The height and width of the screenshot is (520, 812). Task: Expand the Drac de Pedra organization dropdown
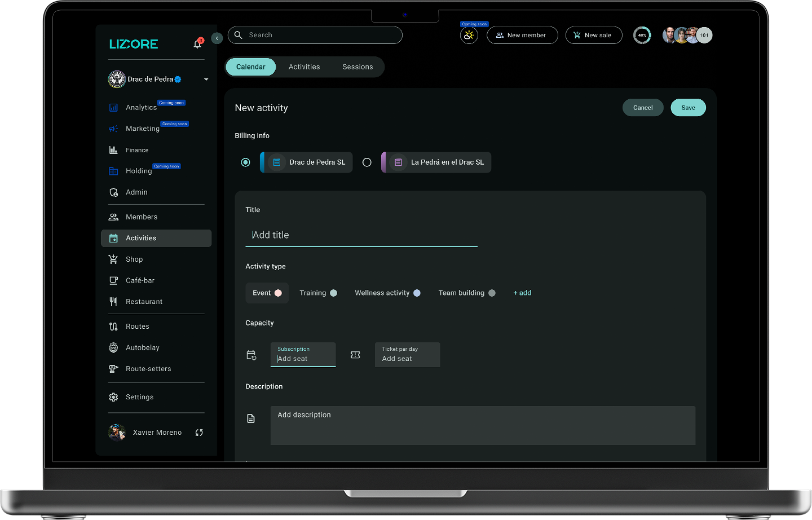(206, 80)
